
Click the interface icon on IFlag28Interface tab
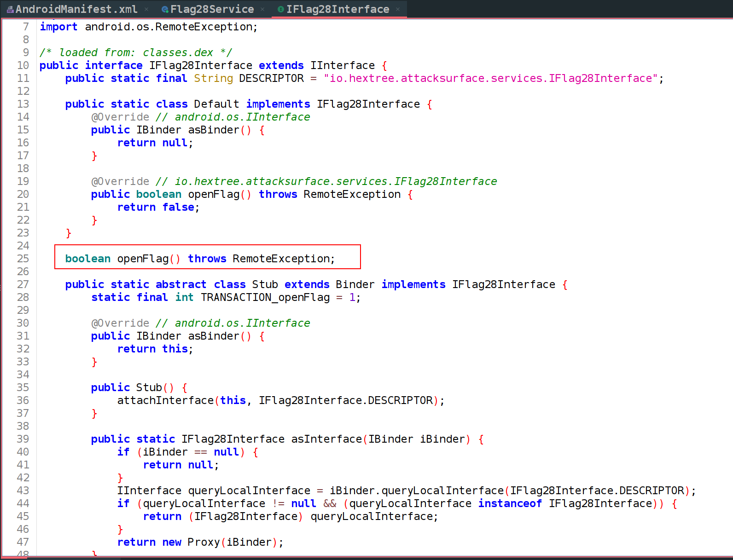coord(281,9)
